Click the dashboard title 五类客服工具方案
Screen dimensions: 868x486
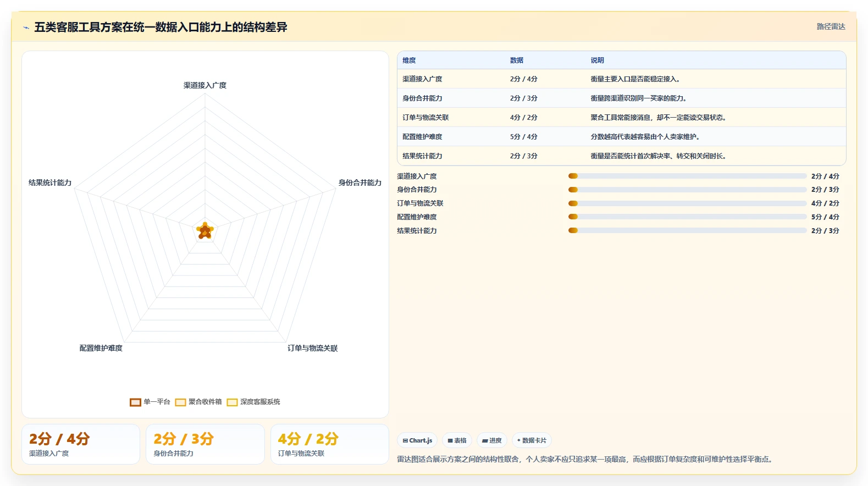pyautogui.click(x=161, y=27)
